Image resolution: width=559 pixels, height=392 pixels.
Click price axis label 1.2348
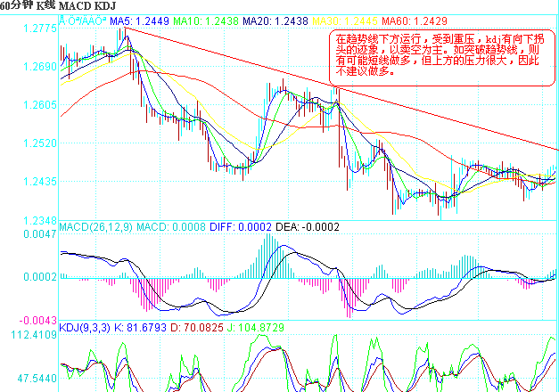pyautogui.click(x=40, y=221)
